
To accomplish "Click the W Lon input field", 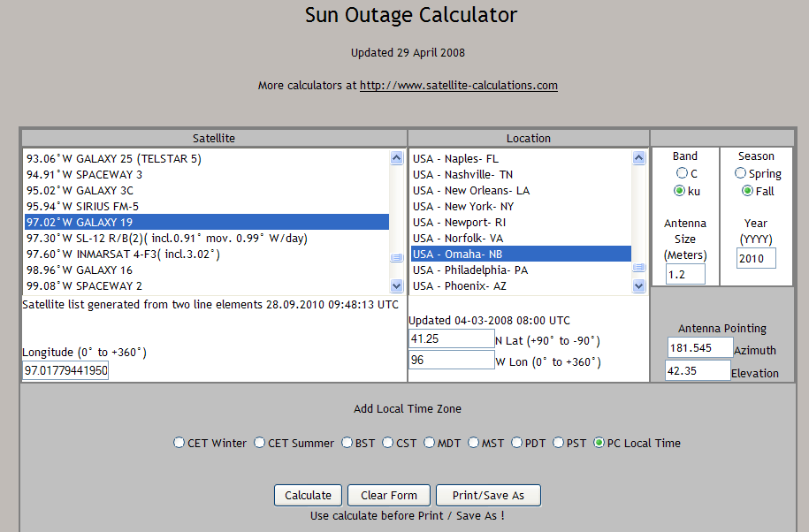I will 452,360.
